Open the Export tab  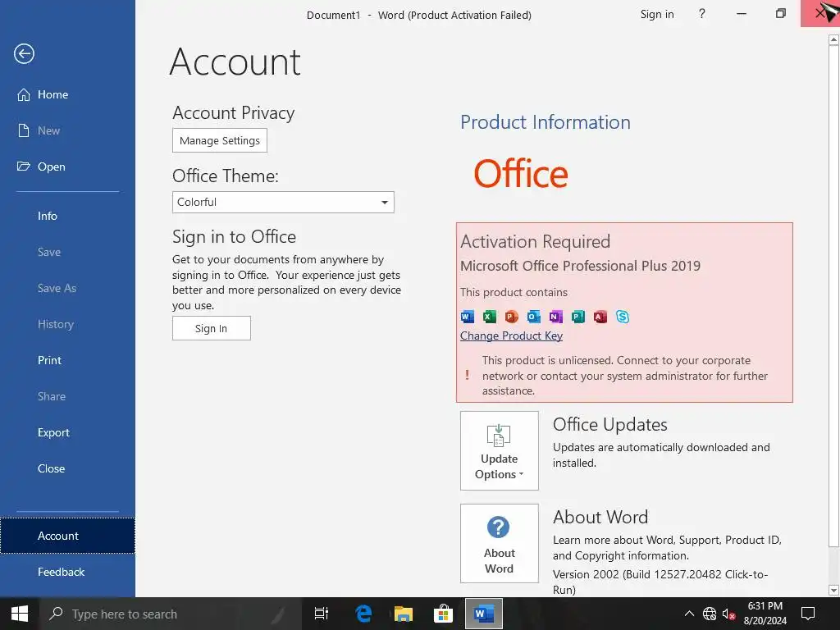pos(53,432)
